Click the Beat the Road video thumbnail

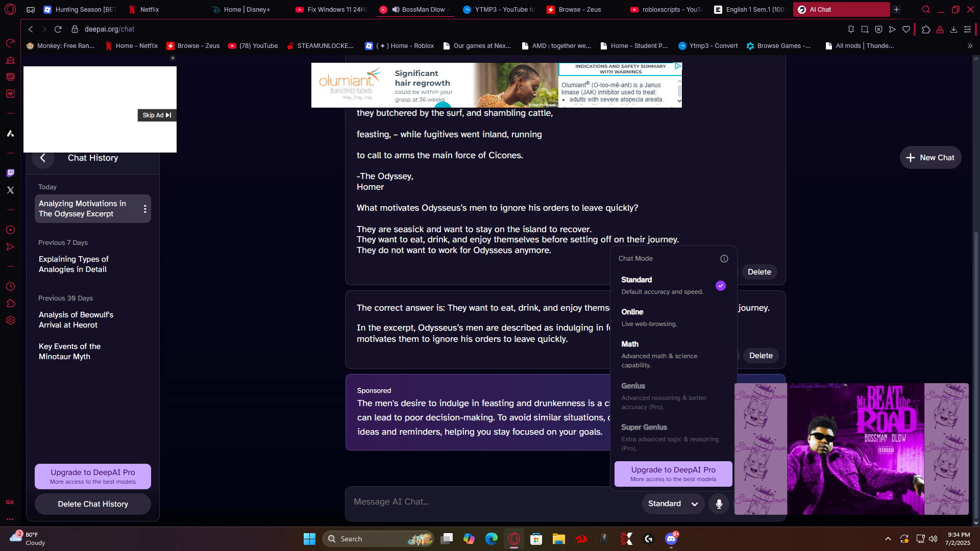pos(851,449)
